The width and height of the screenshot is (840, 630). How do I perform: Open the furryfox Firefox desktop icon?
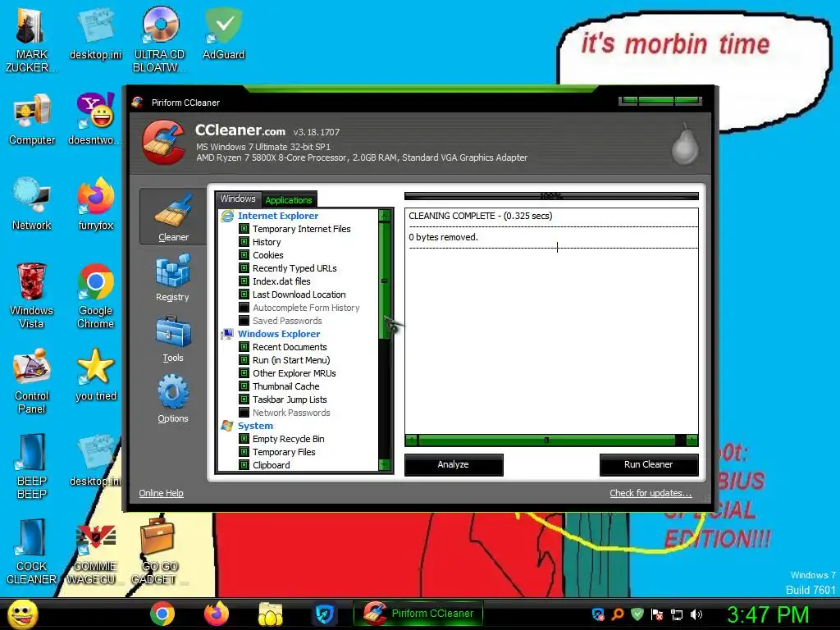pyautogui.click(x=95, y=203)
